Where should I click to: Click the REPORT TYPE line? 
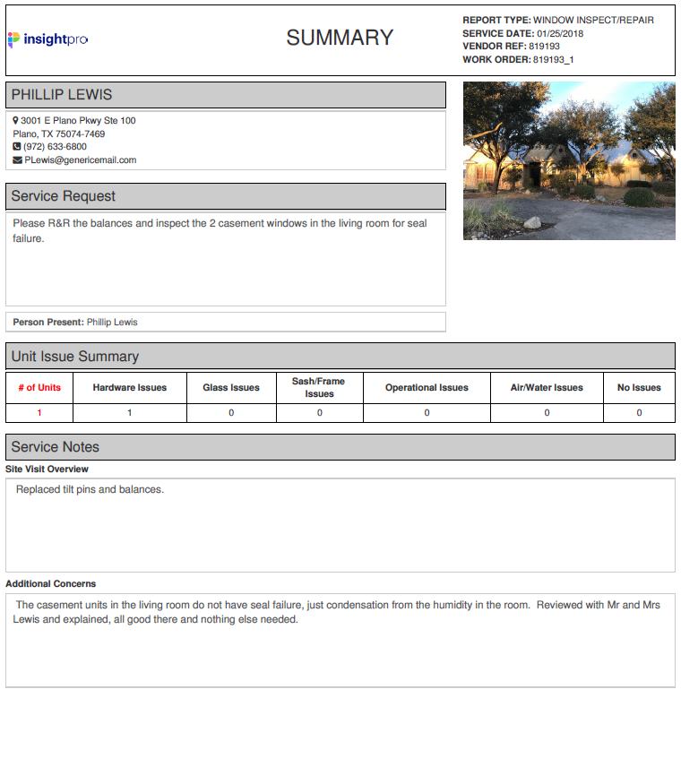point(558,20)
